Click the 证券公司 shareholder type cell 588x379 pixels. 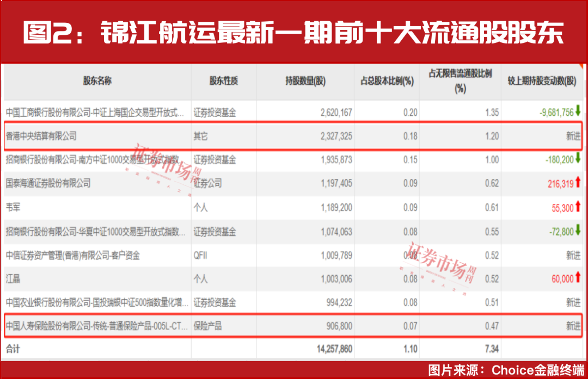click(x=208, y=183)
